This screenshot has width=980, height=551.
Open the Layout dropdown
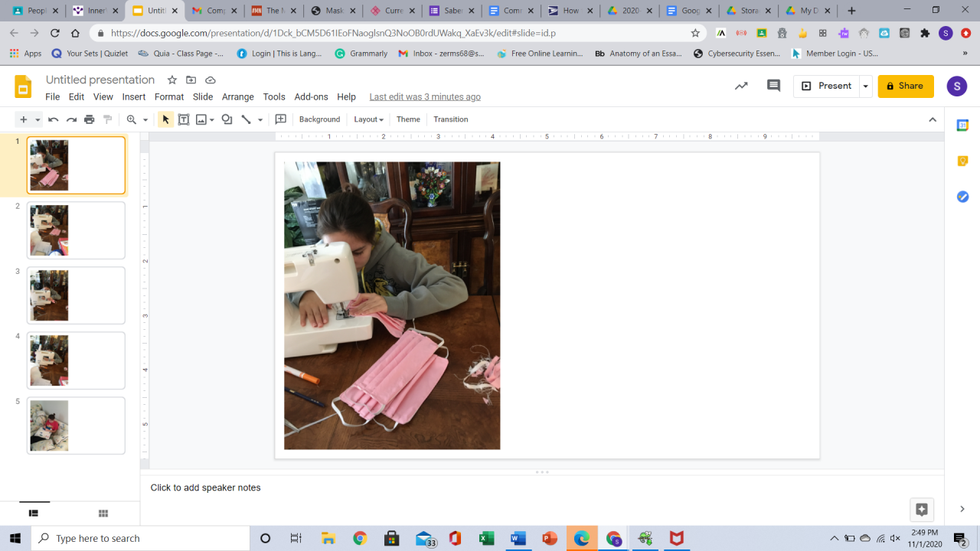tap(368, 119)
